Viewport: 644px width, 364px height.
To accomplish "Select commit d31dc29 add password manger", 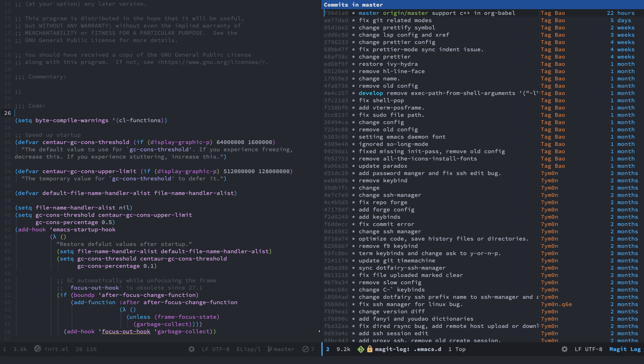I will click(429, 173).
